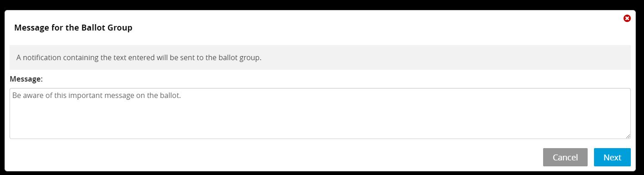This screenshot has width=644, height=175.
Task: Click the gray notification info banner
Action: coord(320,57)
